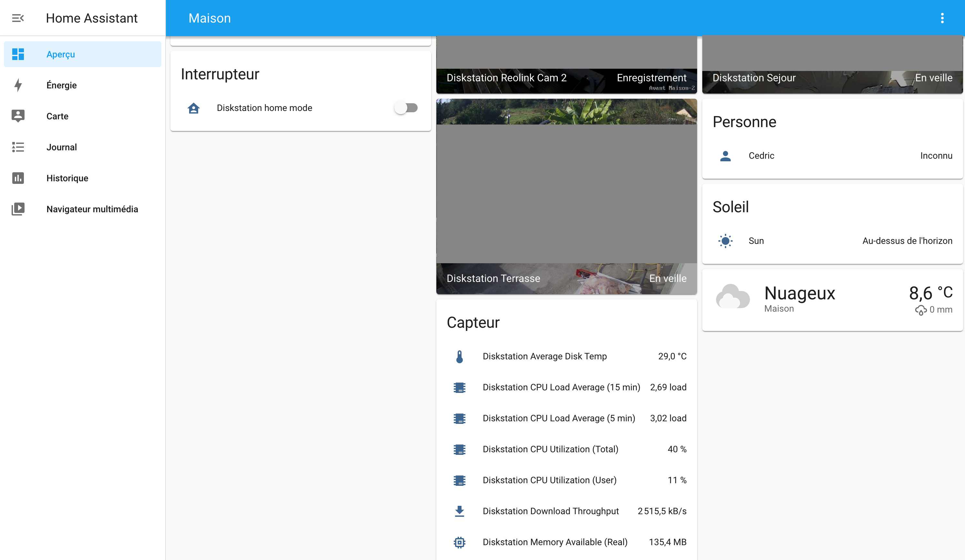Click the Inconnu state of Cedric
The width and height of the screenshot is (965, 560).
click(x=936, y=156)
